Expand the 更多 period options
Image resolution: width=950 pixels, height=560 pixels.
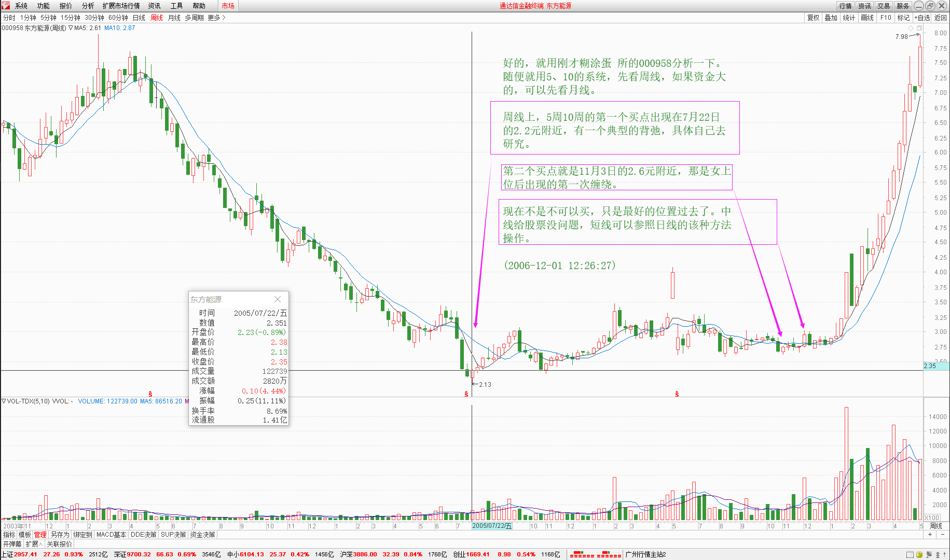click(x=216, y=18)
